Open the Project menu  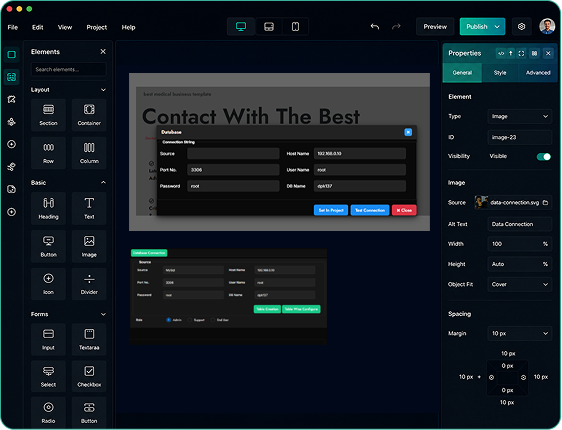click(x=96, y=27)
